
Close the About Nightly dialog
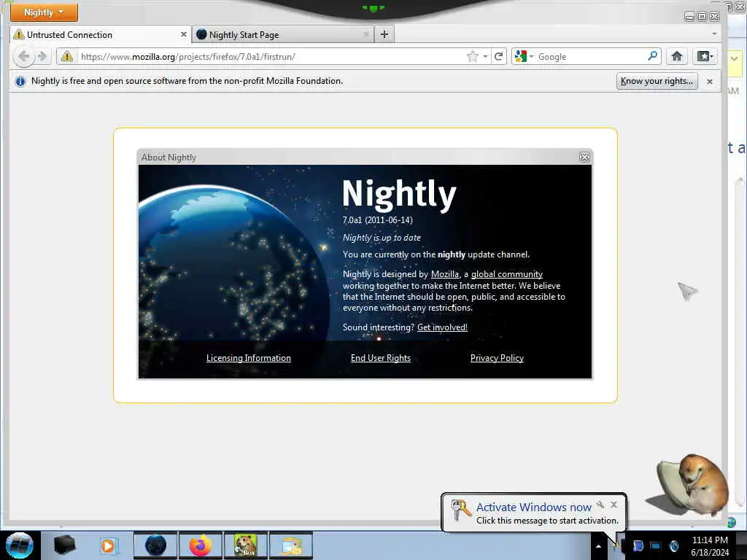(584, 157)
